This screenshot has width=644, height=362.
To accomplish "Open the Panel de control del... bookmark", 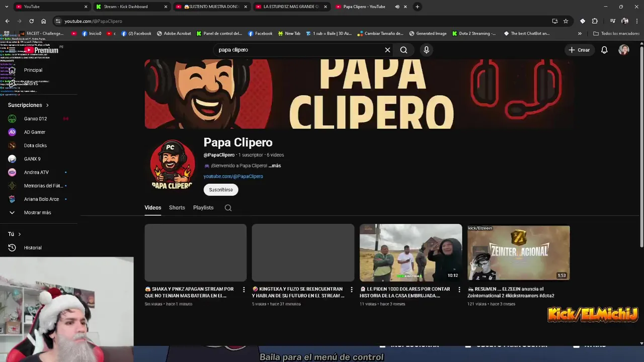I will click(219, 34).
